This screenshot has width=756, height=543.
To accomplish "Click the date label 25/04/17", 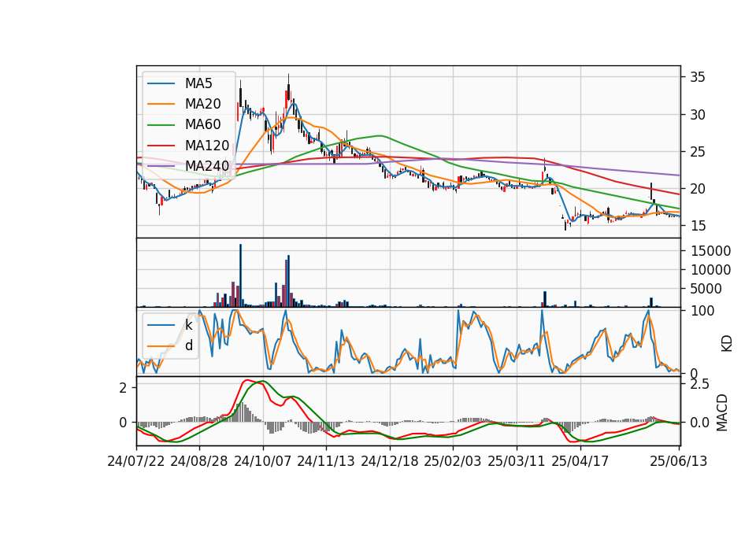I will pos(580,461).
